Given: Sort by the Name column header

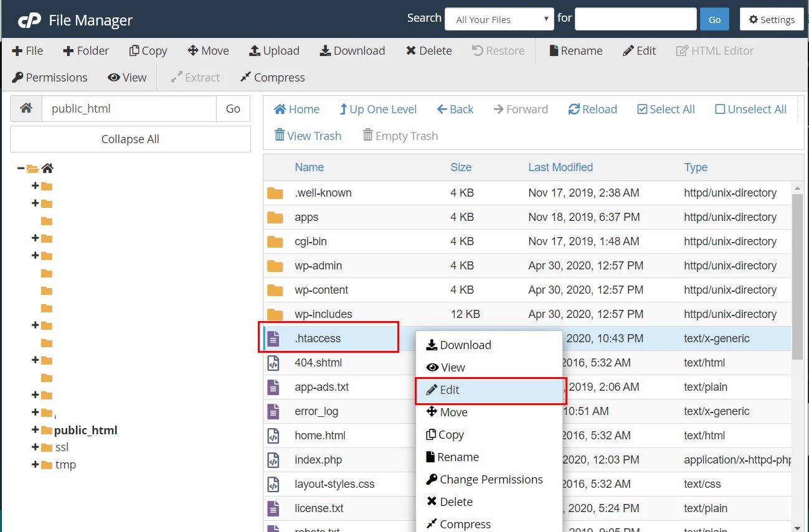Looking at the screenshot, I should (x=309, y=167).
